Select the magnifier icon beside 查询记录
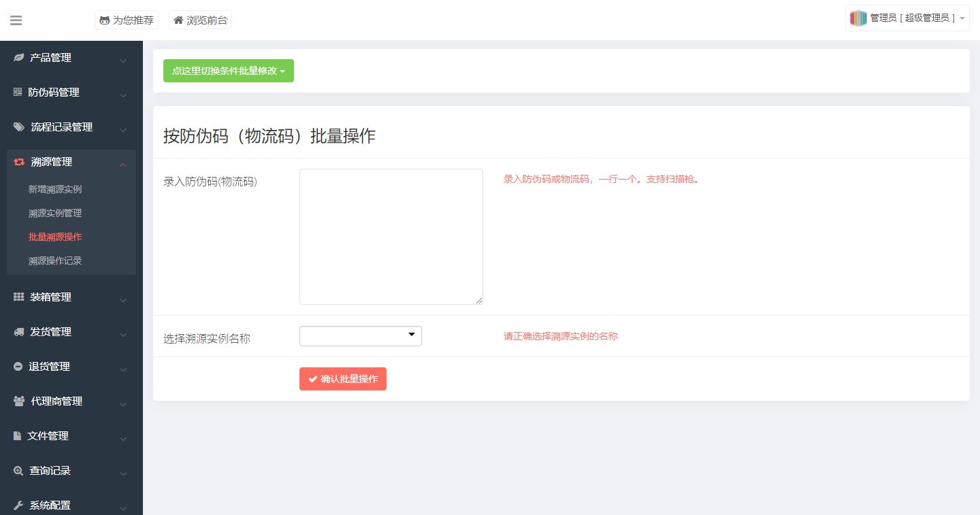 (x=17, y=470)
